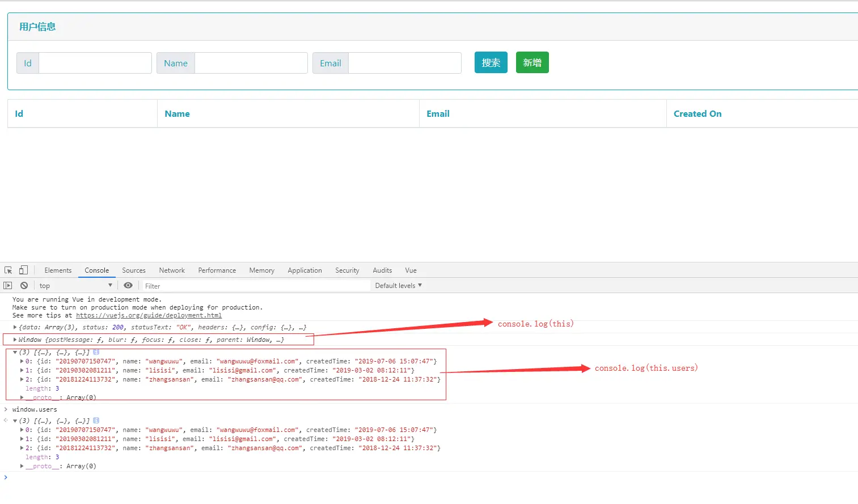Open the Default levels dropdown
858x504 pixels.
pos(399,286)
